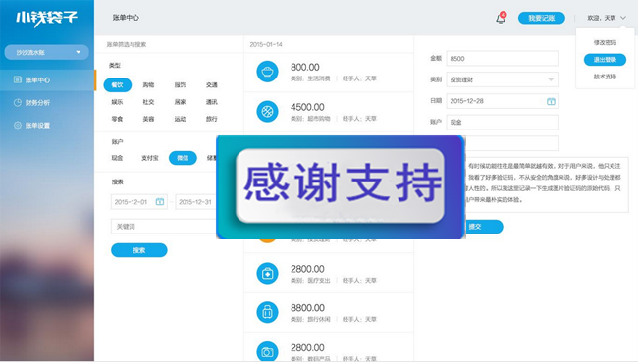
Task: Focus the 账户 field showing 现金
Action: (x=503, y=122)
